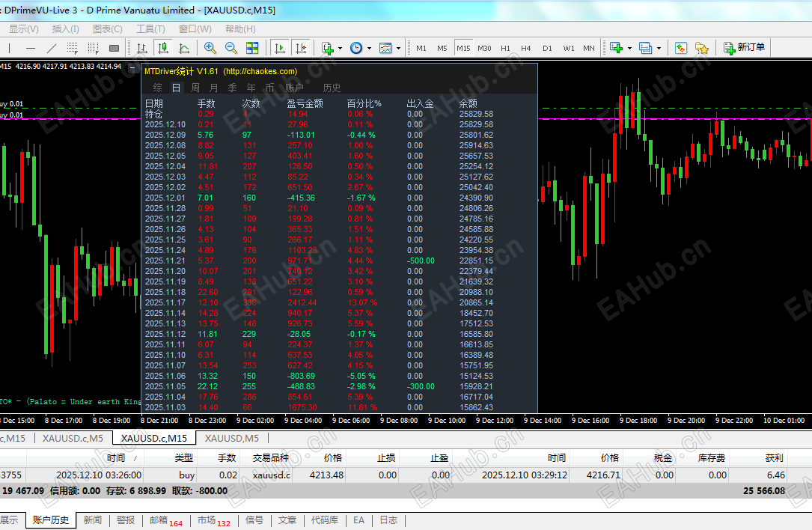Switch timeframe to M30
The width and height of the screenshot is (812, 530).
pyautogui.click(x=484, y=48)
